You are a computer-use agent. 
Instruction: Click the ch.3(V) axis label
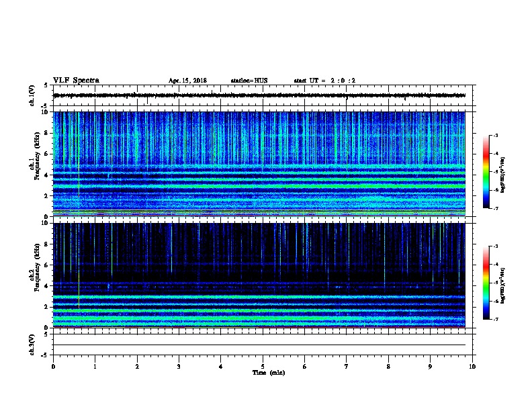(x=32, y=345)
